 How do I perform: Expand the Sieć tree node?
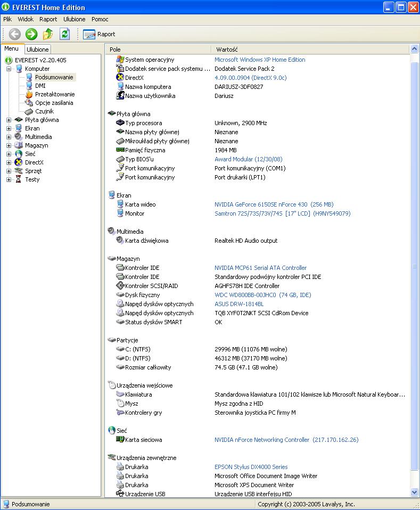pos(9,154)
